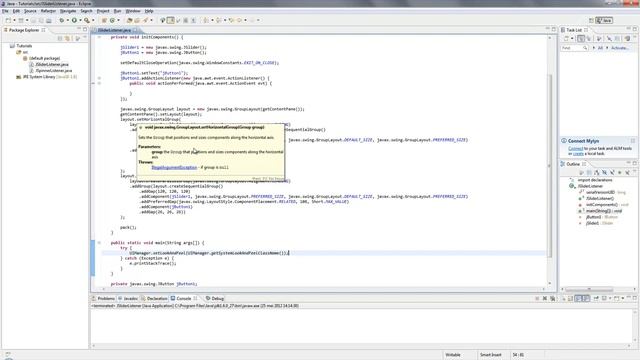Open JSliderListener.java in Package Explorer
Screen dimensions: 640x360
click(x=52, y=64)
